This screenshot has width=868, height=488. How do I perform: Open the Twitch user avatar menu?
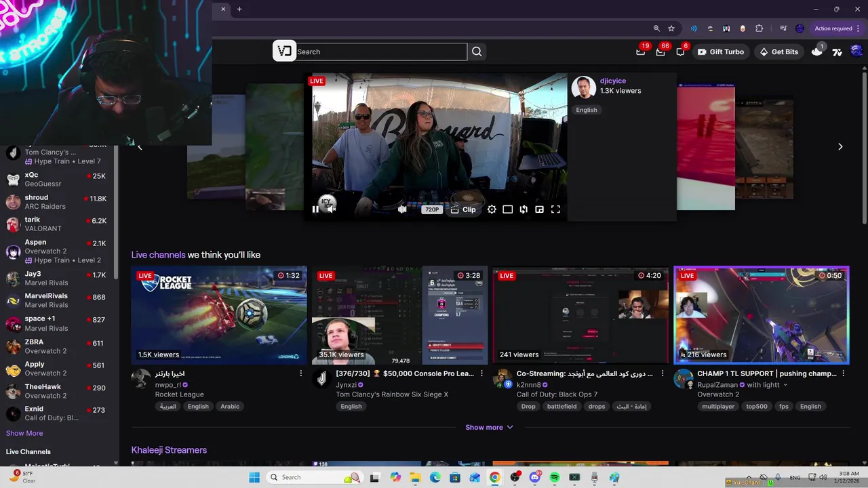pyautogui.click(x=856, y=52)
